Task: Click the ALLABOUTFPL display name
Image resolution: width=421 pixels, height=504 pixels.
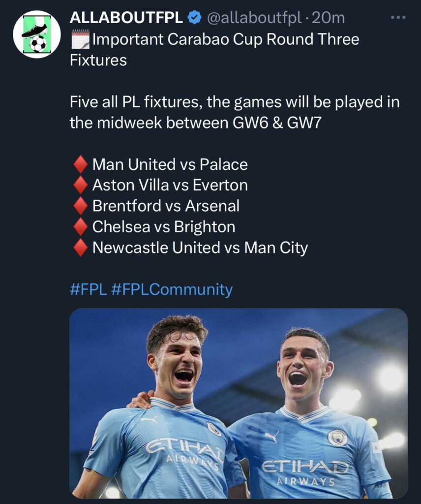Action: pos(126,18)
